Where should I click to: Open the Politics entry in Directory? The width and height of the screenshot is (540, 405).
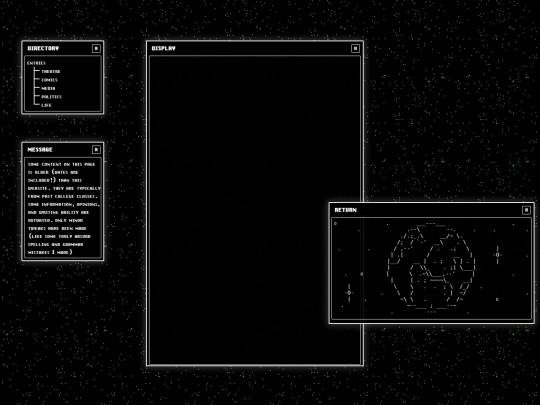pos(51,97)
